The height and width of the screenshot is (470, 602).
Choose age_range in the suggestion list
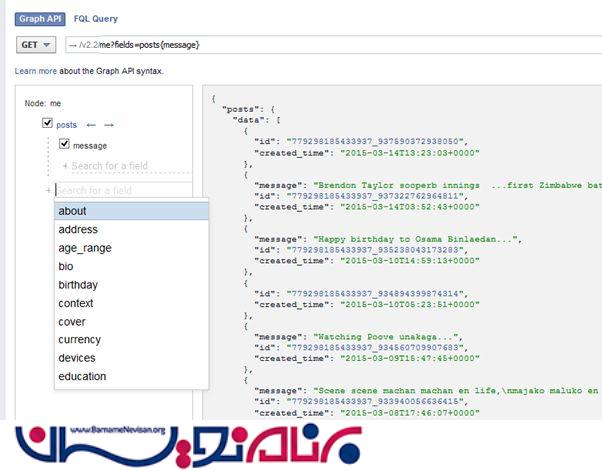tap(85, 248)
